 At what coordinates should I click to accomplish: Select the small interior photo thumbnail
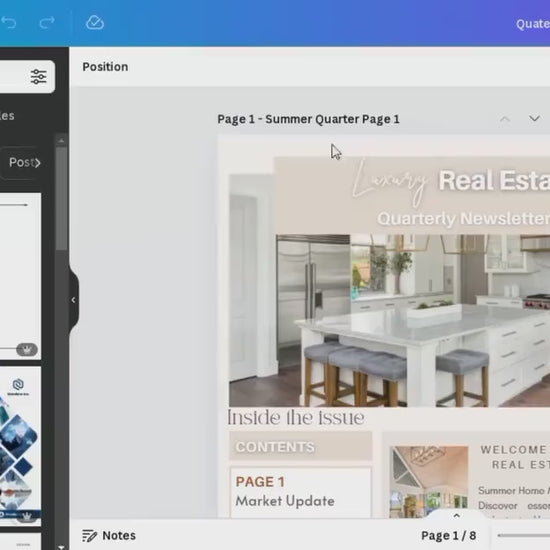point(429,482)
